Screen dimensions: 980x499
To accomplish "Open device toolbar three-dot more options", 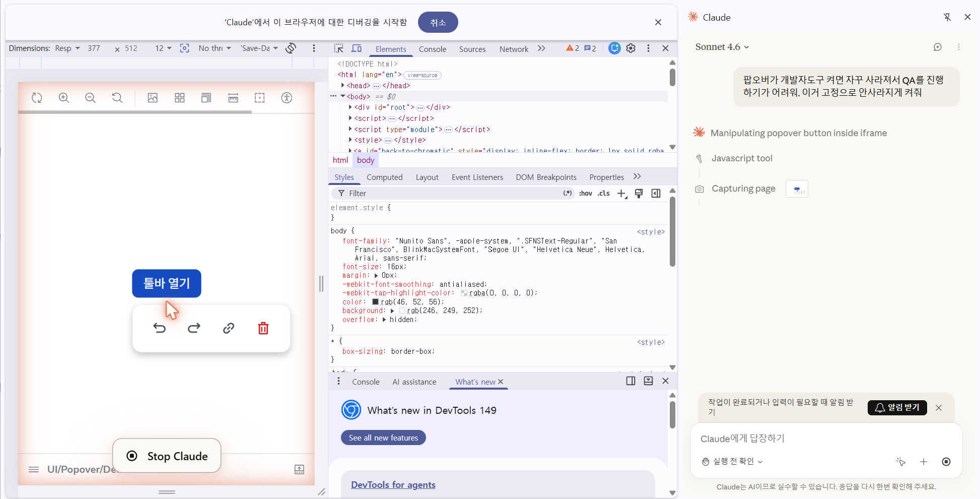I will pyautogui.click(x=314, y=48).
